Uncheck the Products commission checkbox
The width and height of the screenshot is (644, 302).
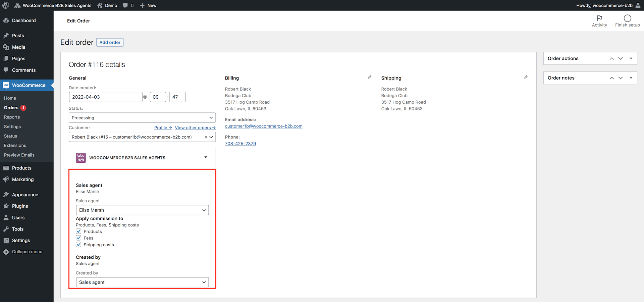[x=79, y=232]
